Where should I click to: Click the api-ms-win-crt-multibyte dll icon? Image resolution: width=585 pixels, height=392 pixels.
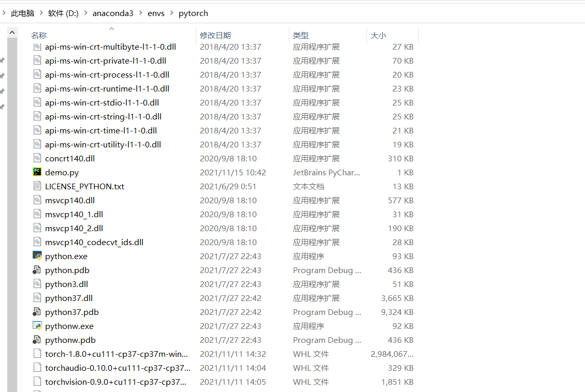37,47
